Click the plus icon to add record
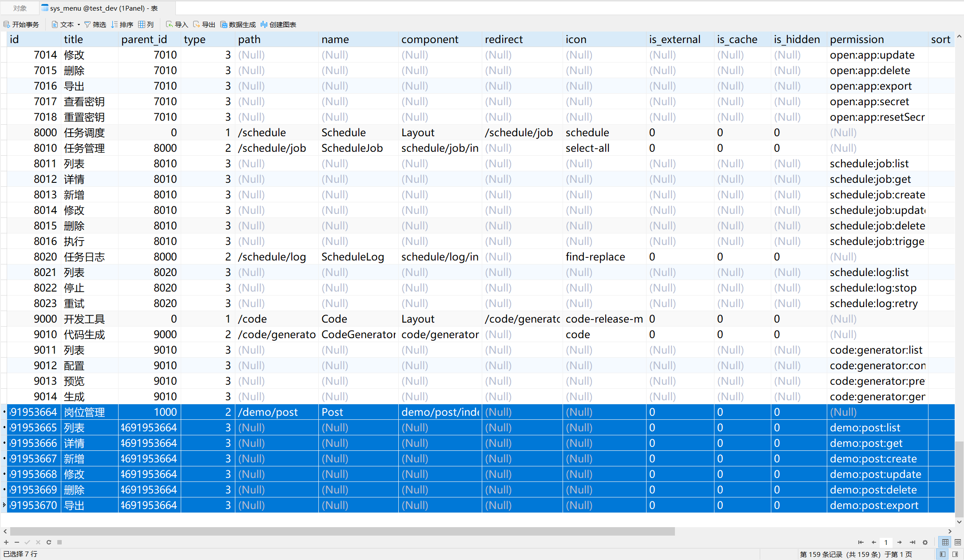964x560 pixels. 6,542
